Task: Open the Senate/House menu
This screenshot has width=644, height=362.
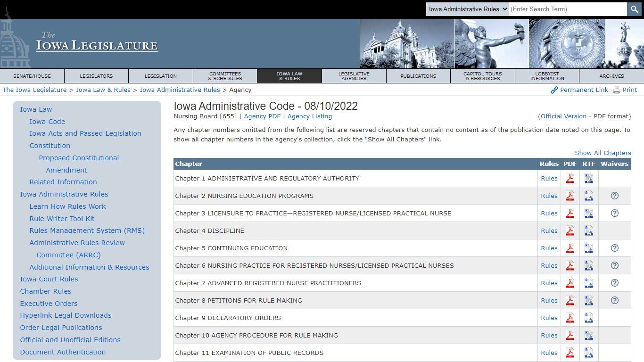Action: (x=32, y=76)
